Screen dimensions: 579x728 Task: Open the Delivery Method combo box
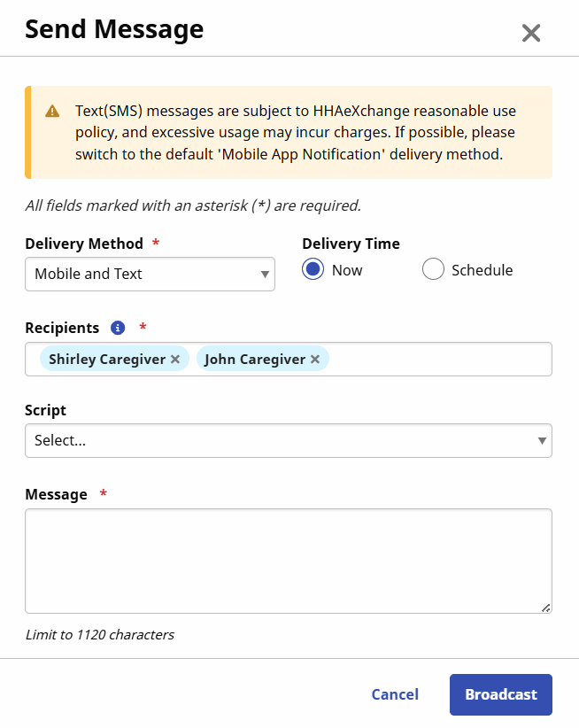[x=150, y=275]
